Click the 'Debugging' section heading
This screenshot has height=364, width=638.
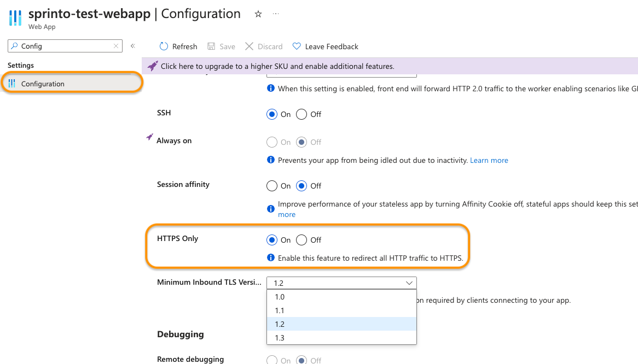tap(180, 334)
